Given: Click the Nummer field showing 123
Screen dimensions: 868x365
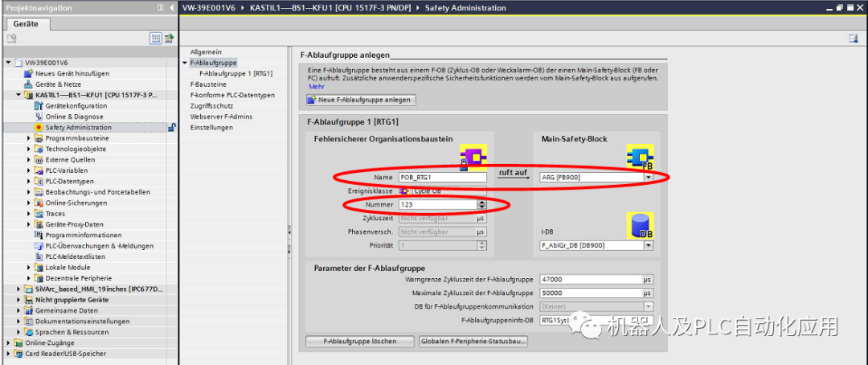Looking at the screenshot, I should click(x=437, y=205).
